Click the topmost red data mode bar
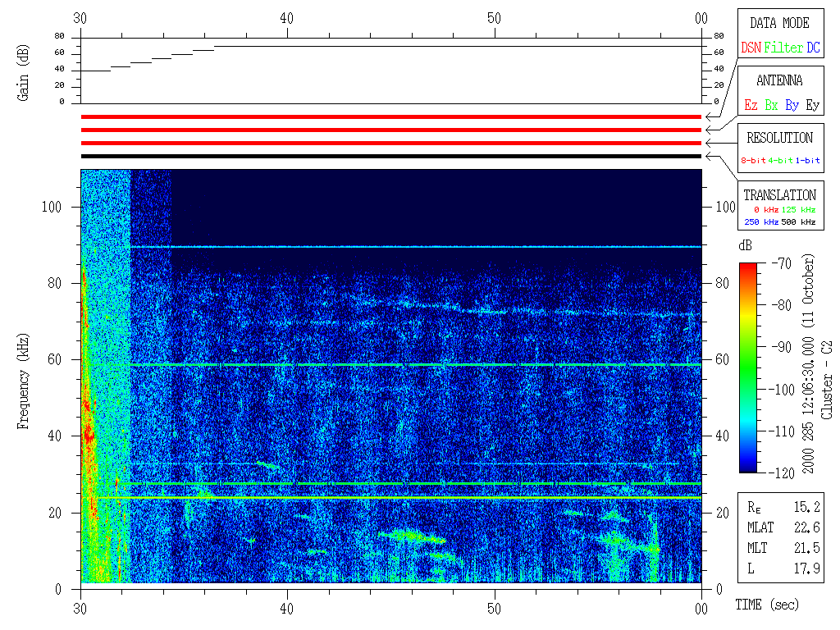Image resolution: width=840 pixels, height=630 pixels. point(391,116)
